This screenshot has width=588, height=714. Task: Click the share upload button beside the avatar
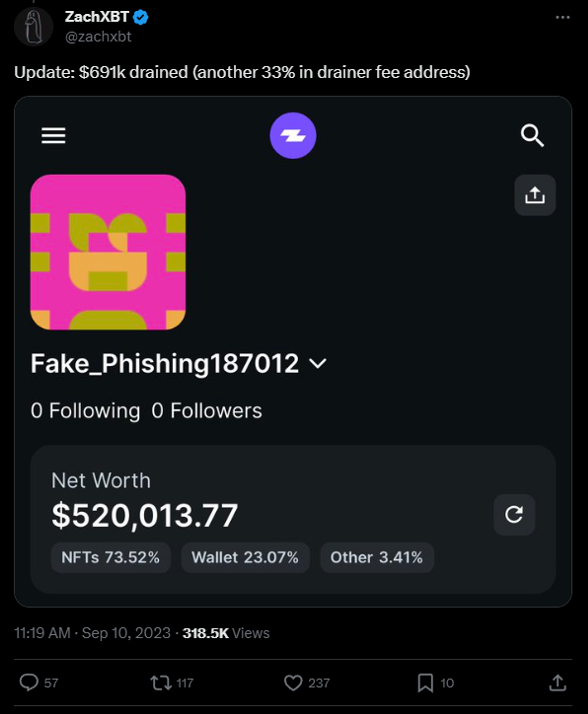(535, 195)
